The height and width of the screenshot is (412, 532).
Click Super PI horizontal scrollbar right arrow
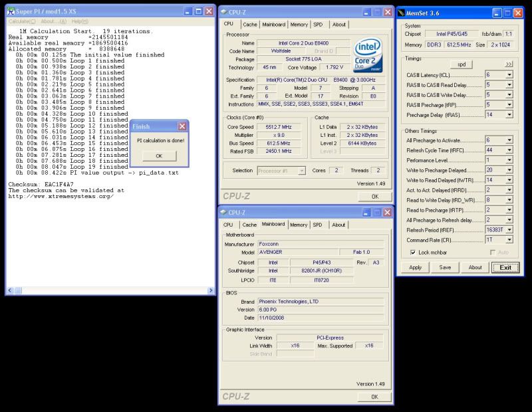click(210, 290)
